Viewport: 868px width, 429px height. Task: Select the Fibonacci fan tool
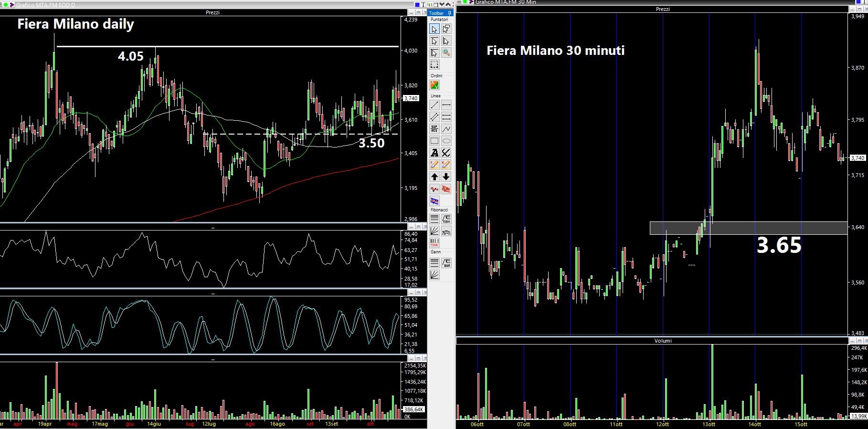[x=434, y=231]
